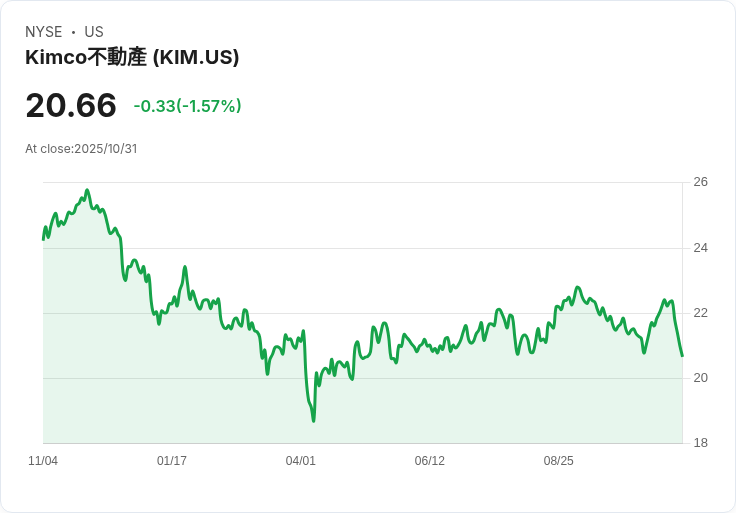Click the NYSE exchange label
The image size is (736, 513).
point(44,32)
